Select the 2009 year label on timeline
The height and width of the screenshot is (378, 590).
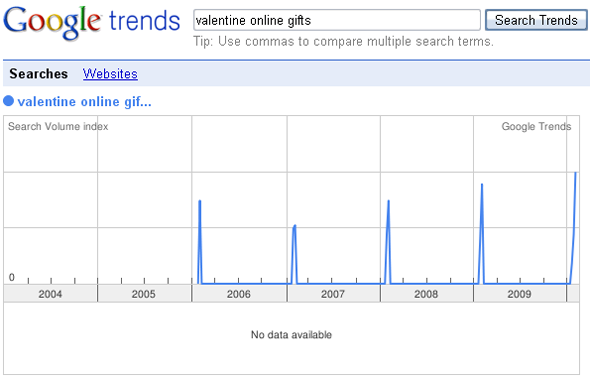[x=519, y=294]
